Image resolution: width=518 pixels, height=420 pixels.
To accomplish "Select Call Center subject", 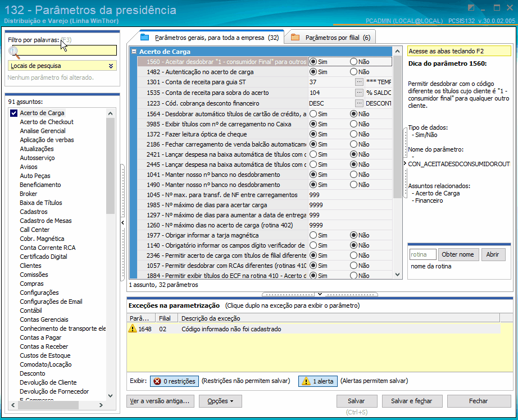I will (35, 230).
